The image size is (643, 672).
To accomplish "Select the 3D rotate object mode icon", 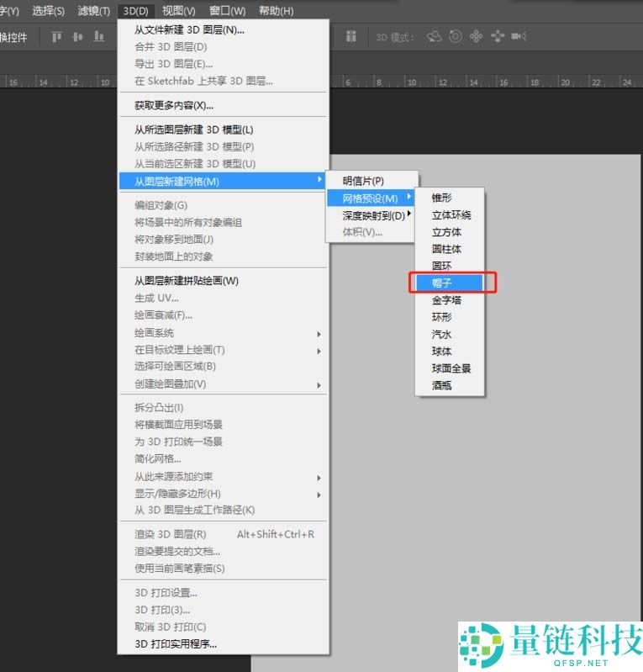I will 435,36.
